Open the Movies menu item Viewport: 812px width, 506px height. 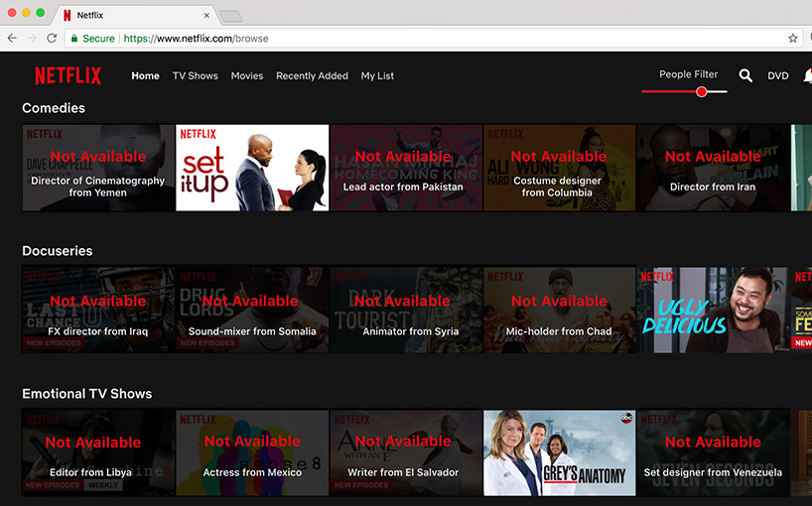[x=247, y=76]
